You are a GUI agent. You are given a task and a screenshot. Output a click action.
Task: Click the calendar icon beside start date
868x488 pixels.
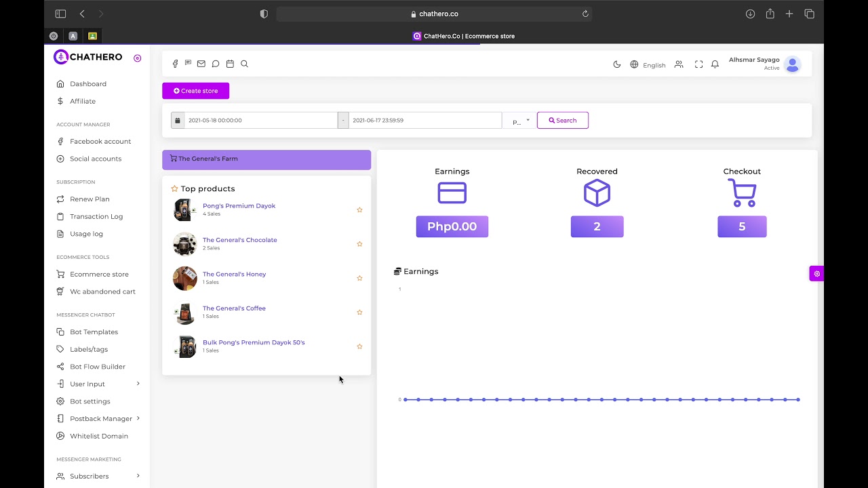178,120
